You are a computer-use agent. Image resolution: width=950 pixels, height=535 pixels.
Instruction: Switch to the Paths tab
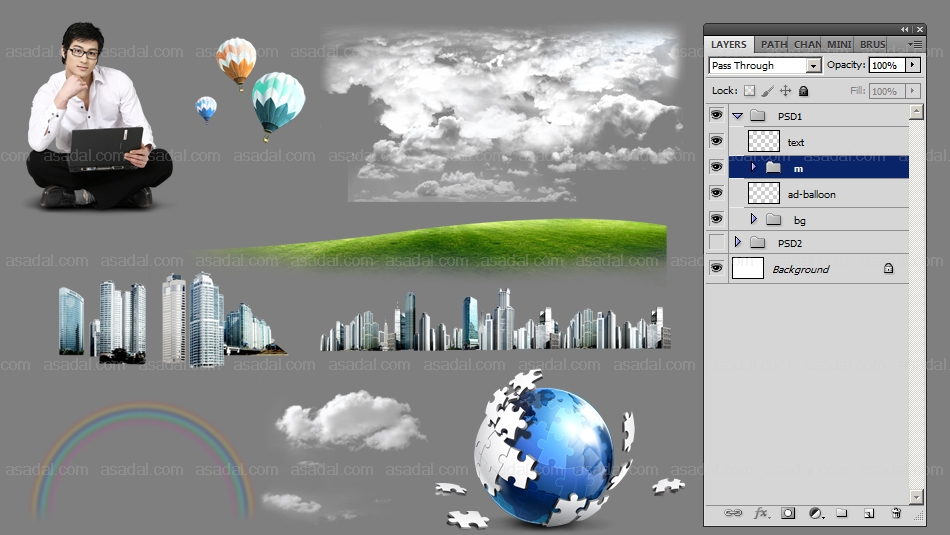coord(773,44)
